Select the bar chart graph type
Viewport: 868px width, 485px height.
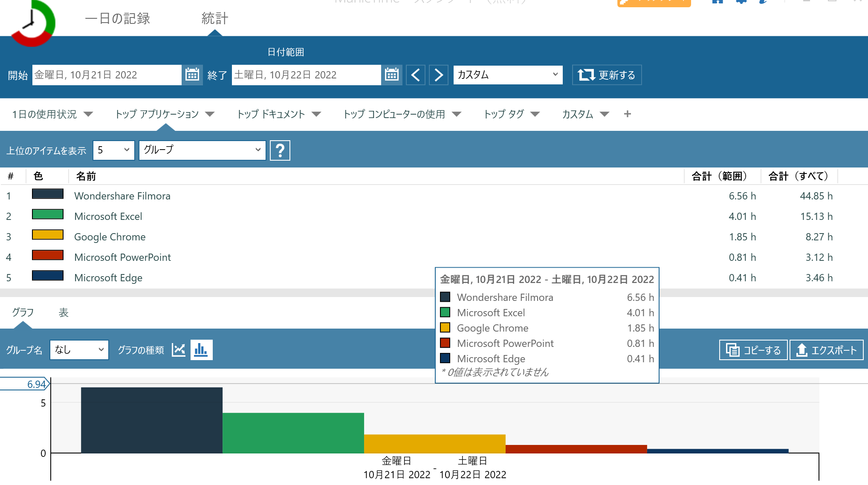coord(201,350)
